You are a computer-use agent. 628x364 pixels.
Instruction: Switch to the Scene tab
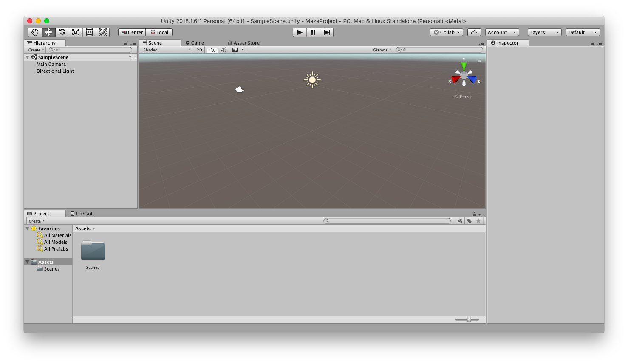pyautogui.click(x=160, y=43)
